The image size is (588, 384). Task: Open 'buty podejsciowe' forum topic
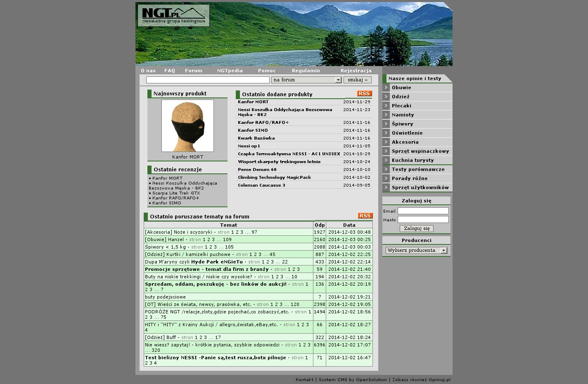165,297
